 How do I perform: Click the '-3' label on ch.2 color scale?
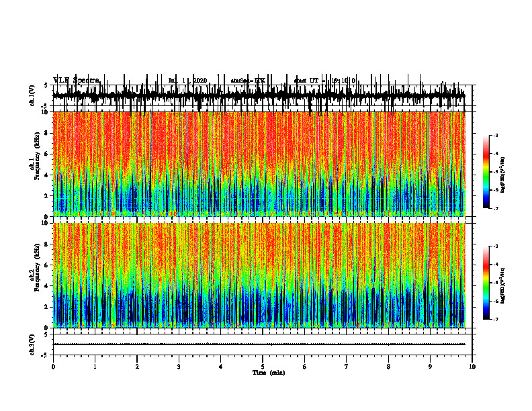pyautogui.click(x=496, y=246)
